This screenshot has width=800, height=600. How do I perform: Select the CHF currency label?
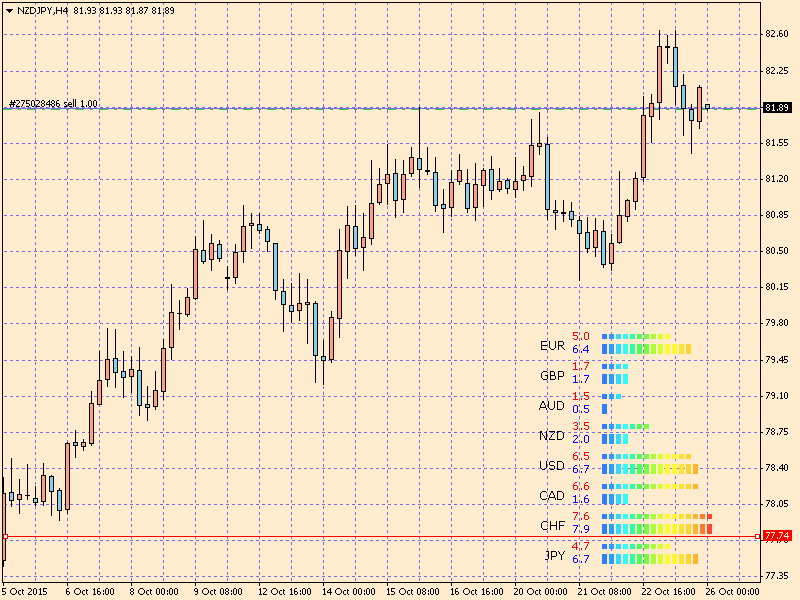coord(553,526)
